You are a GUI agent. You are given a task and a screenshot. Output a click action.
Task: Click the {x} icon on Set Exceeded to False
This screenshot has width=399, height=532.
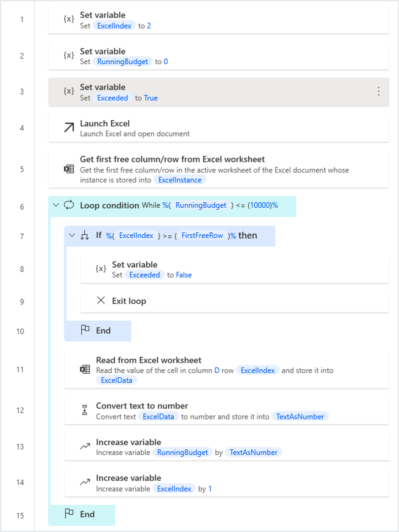(101, 269)
